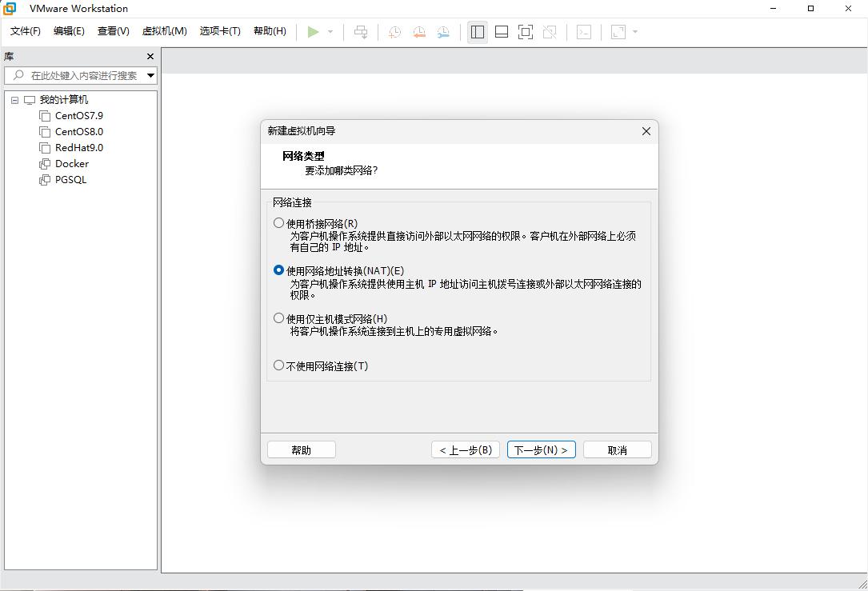This screenshot has width=868, height=591.
Task: Click the magnifier icon in library search
Action: pos(18,74)
